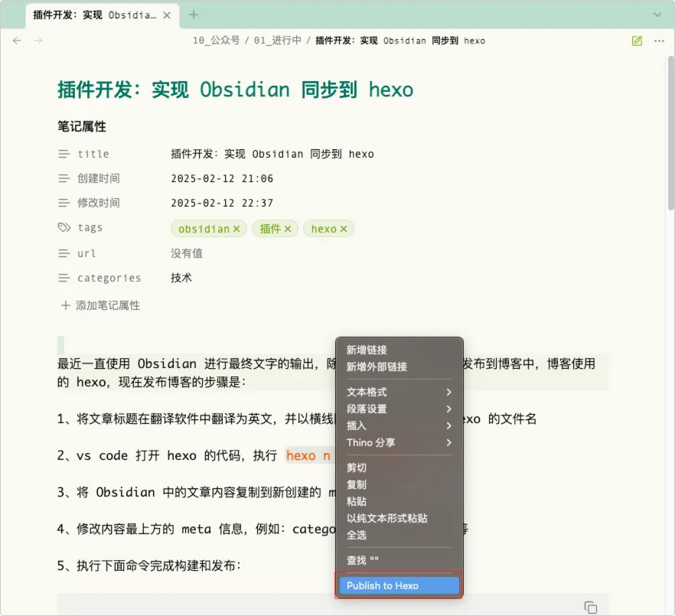Viewport: 675px width, 616px height.
Task: Select 新增链接 in context menu
Action: coord(399,350)
